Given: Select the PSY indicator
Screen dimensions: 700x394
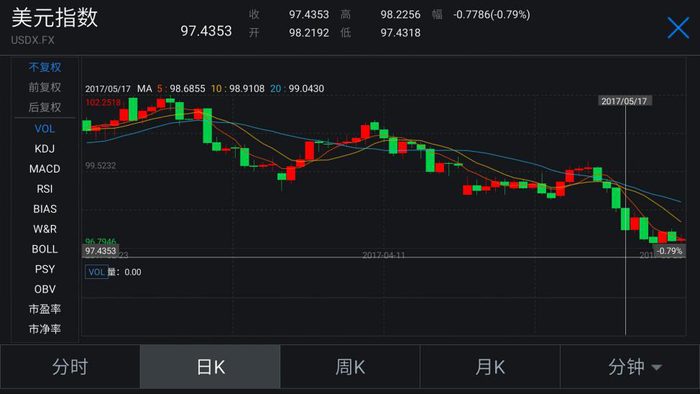Looking at the screenshot, I should (x=45, y=269).
